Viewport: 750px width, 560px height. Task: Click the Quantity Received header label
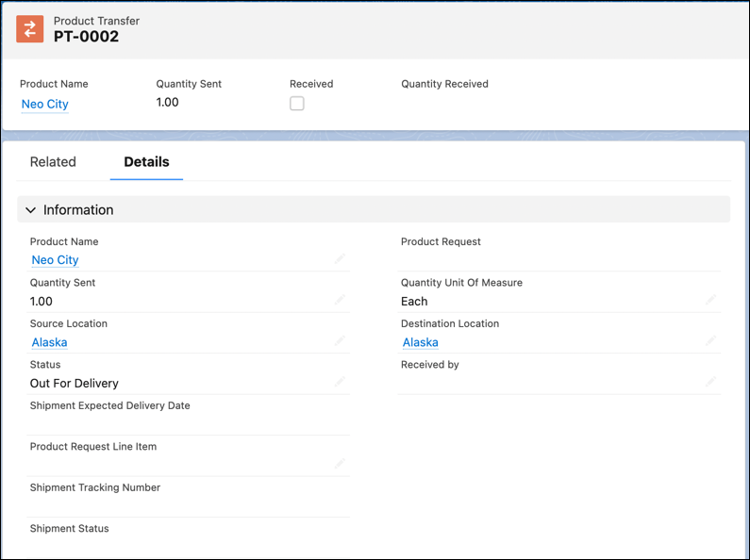(x=445, y=84)
